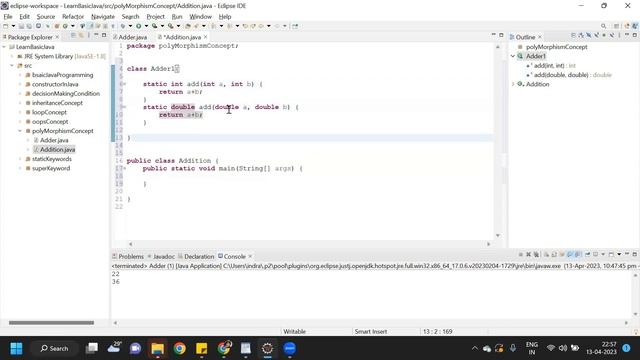Open the Declaration view tab

pos(199,256)
